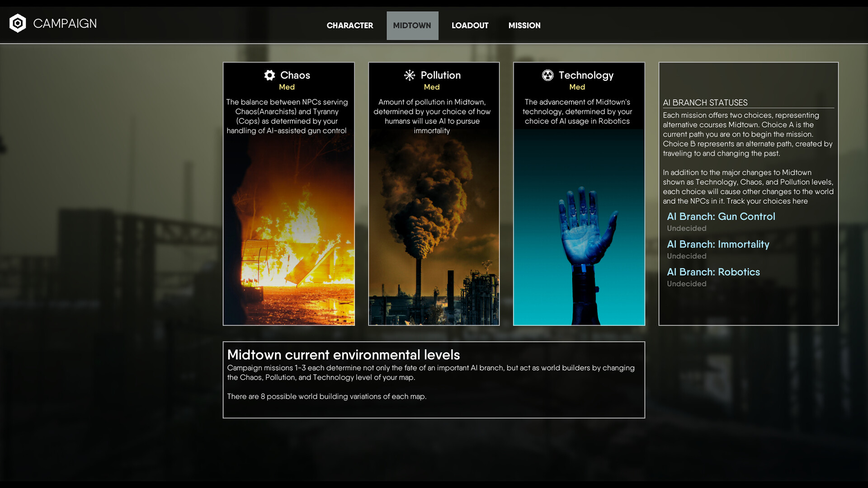Click the Pollution snowflake icon
Viewport: 868px width, 488px height.
(410, 75)
